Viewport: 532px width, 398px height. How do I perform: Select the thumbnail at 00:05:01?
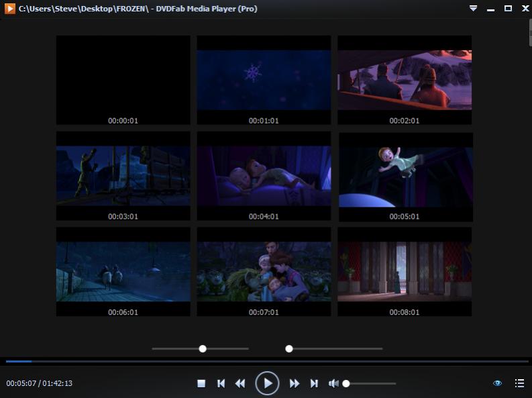[x=406, y=177]
